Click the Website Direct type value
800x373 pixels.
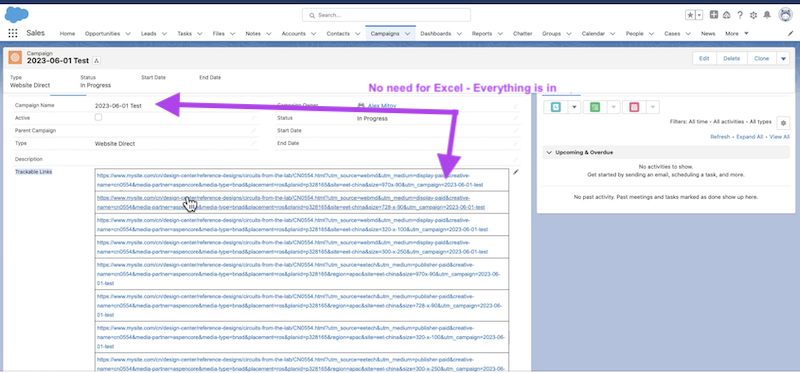tap(115, 144)
